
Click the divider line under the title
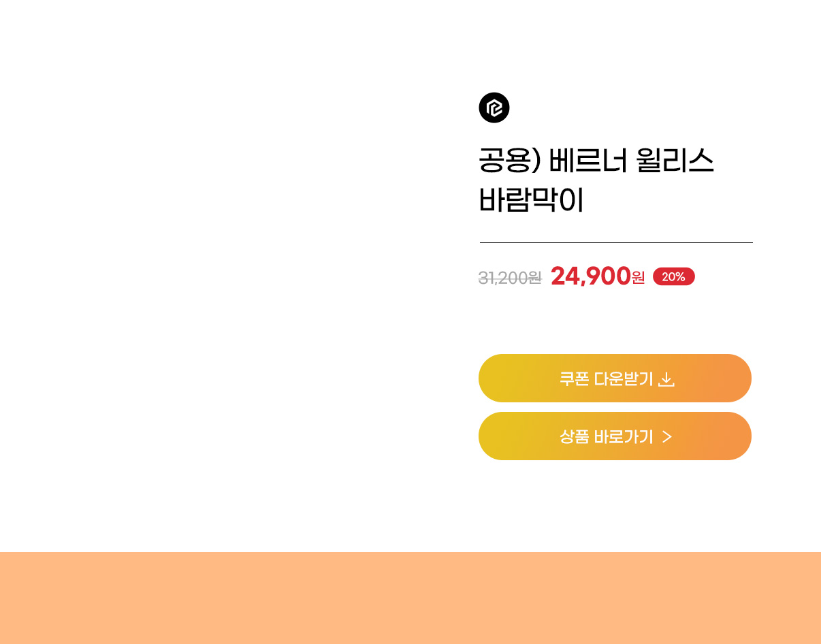click(x=616, y=242)
